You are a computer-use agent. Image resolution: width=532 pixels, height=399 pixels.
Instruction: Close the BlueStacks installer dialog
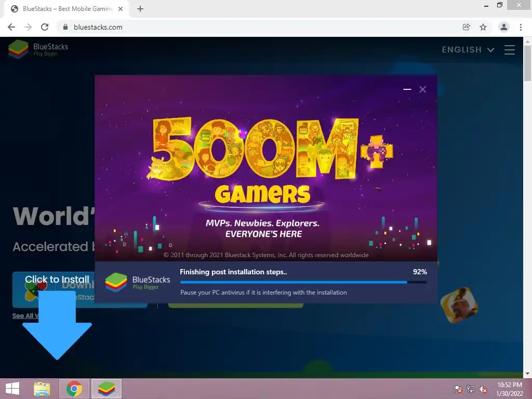[423, 89]
